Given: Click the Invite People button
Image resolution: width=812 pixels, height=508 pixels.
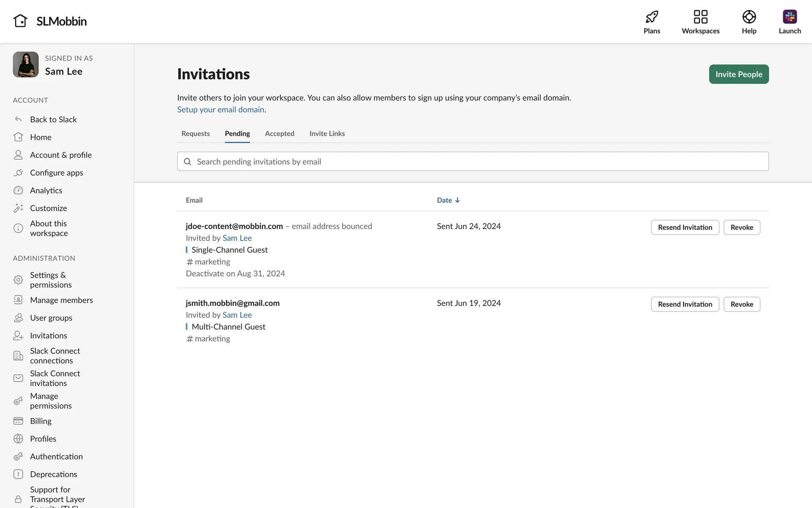Looking at the screenshot, I should point(738,74).
